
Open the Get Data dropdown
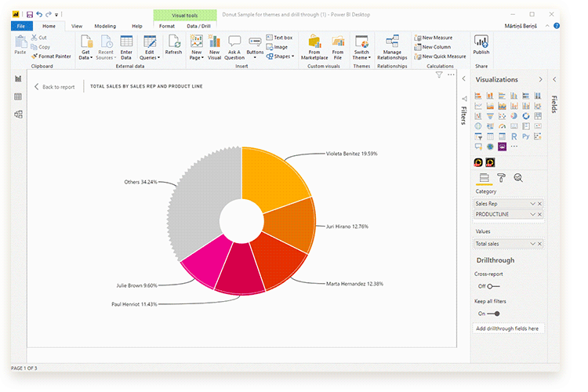(x=86, y=47)
